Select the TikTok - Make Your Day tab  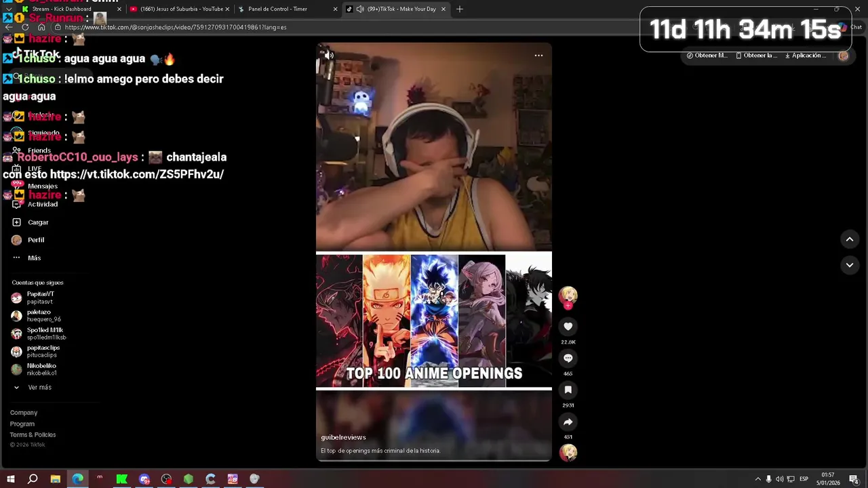(395, 9)
